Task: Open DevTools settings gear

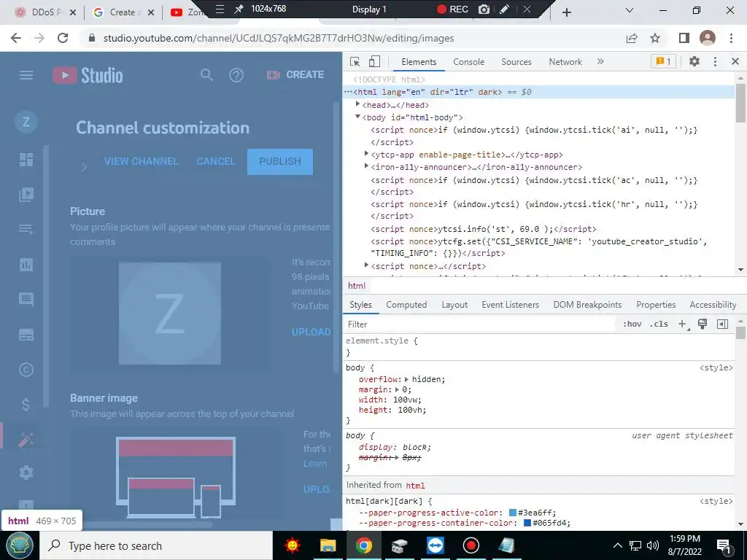Action: [694, 61]
